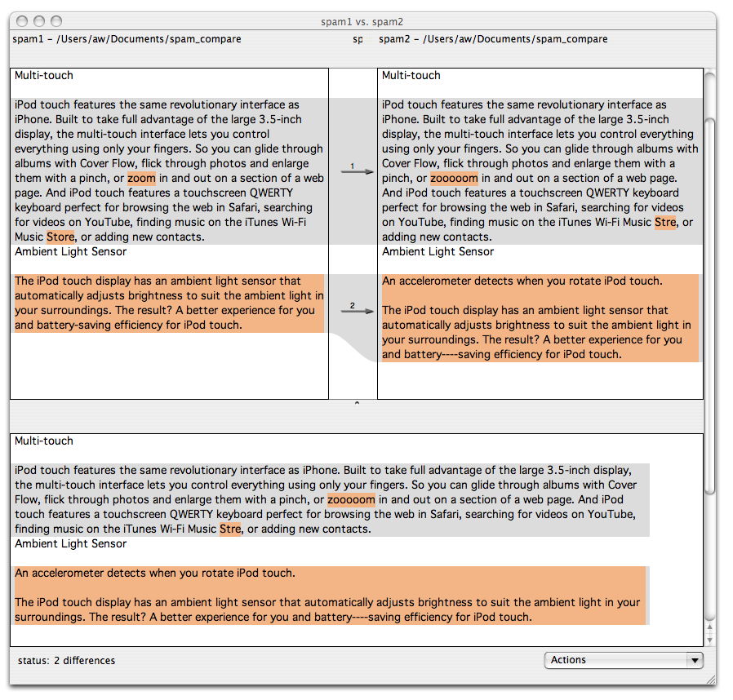Click the vertical scrollbar thumb on the right
The image size is (733, 700).
click(709, 306)
